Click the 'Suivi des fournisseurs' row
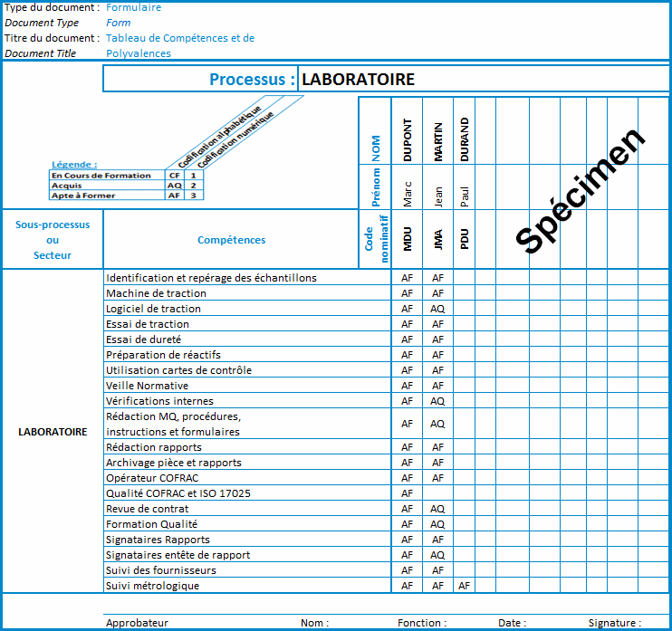Image resolution: width=672 pixels, height=631 pixels. (247, 570)
